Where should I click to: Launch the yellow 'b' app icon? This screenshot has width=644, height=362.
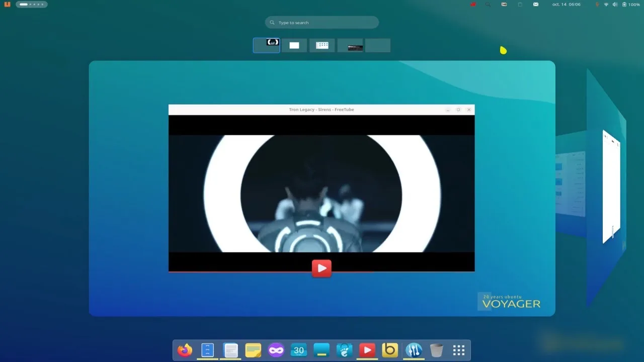pos(390,350)
